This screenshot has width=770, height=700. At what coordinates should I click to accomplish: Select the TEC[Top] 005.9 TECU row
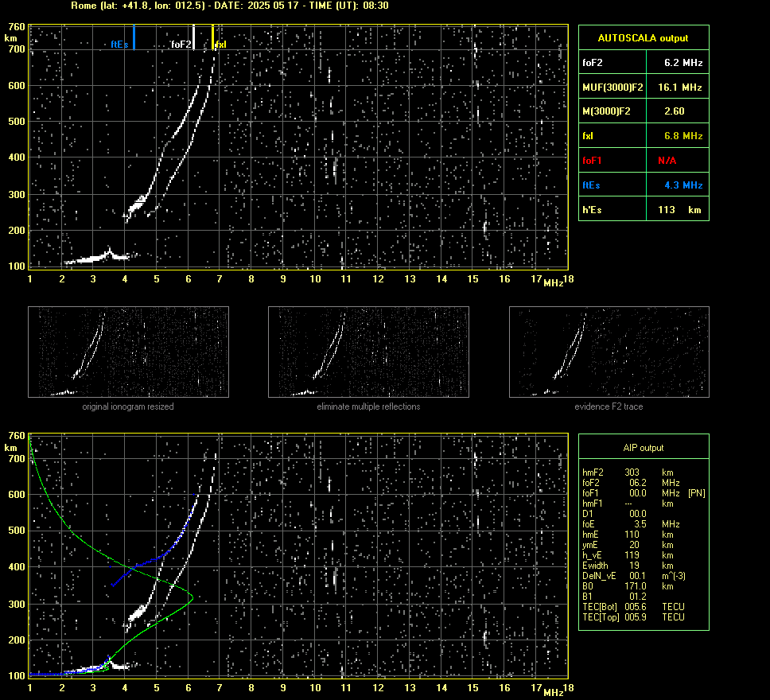(633, 617)
